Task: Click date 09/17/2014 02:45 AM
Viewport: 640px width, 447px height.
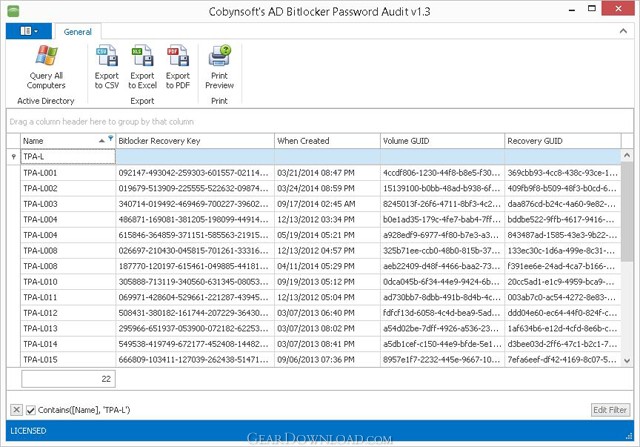Action: pyautogui.click(x=327, y=204)
